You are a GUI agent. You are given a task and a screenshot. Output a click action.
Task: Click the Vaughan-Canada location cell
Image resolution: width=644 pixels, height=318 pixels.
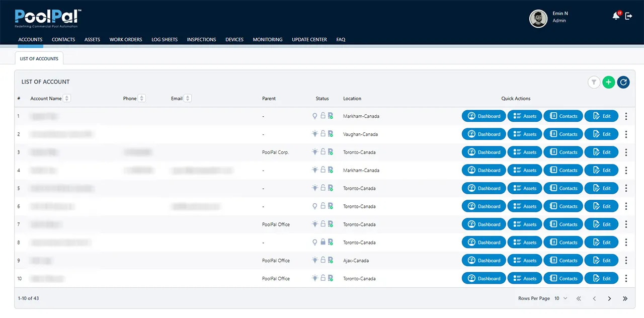tap(360, 134)
